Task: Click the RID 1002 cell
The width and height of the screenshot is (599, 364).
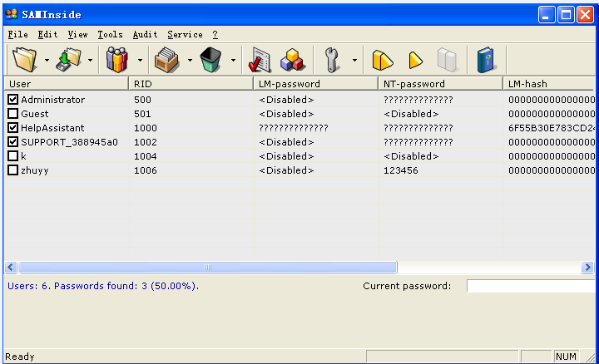Action: click(x=145, y=142)
